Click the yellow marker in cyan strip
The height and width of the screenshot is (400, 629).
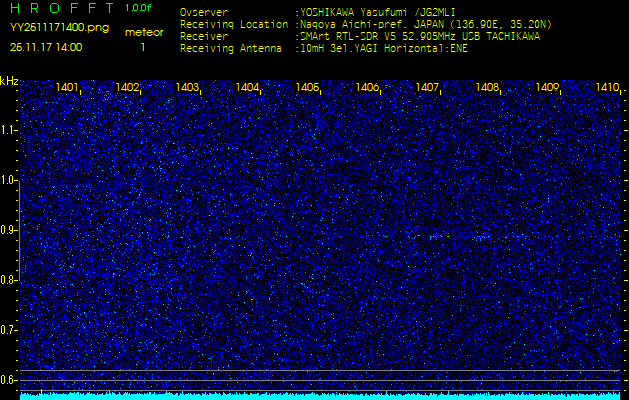tap(41, 394)
